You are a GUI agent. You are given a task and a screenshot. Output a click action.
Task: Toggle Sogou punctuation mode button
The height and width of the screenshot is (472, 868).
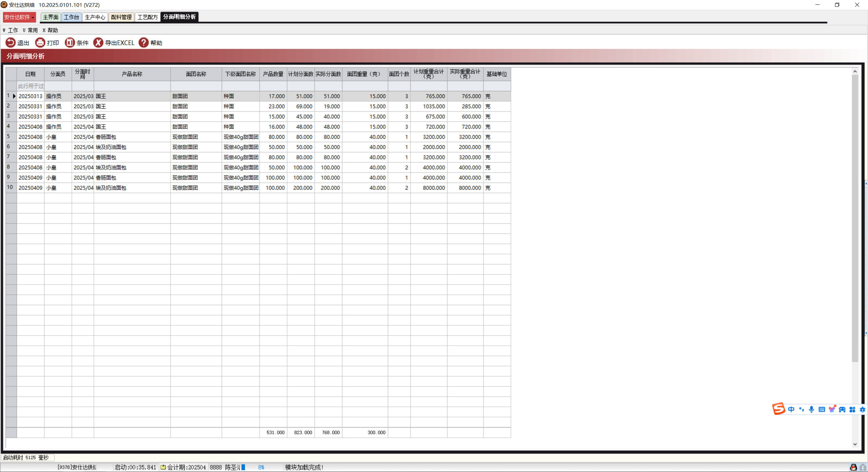(x=801, y=410)
